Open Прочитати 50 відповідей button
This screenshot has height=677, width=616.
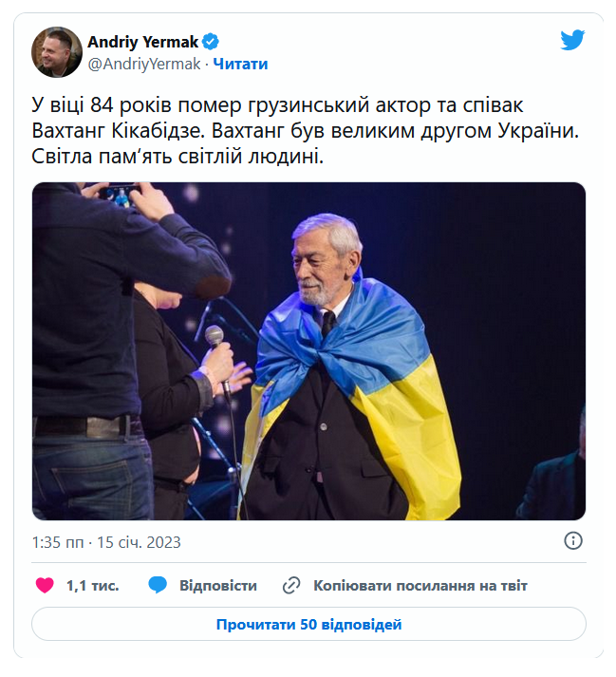pyautogui.click(x=308, y=624)
